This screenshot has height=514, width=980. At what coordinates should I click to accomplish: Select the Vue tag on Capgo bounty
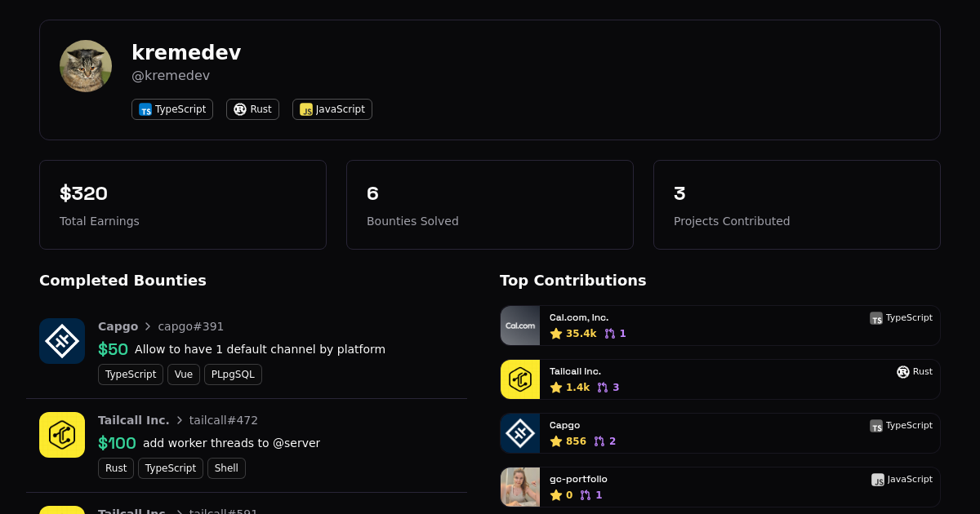tap(184, 374)
